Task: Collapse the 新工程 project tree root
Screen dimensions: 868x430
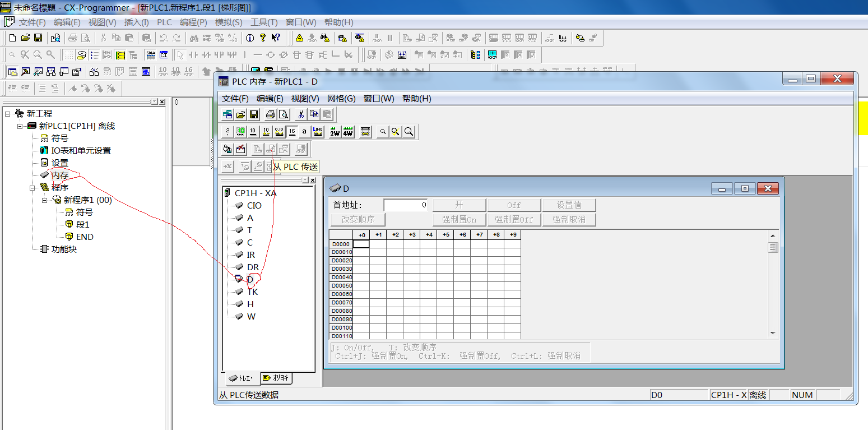Action: tap(8, 114)
